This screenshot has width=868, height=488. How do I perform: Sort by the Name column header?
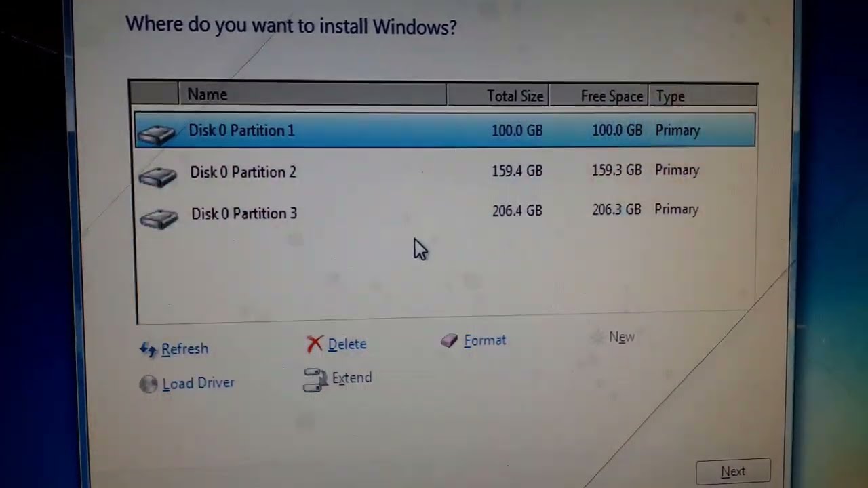[x=313, y=95]
